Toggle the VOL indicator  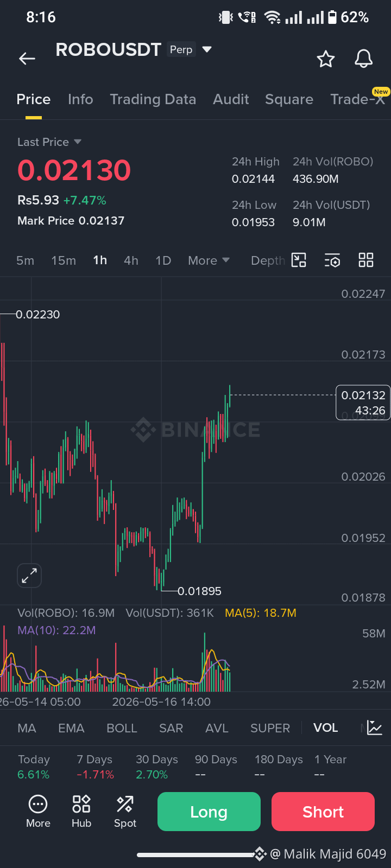click(x=325, y=728)
